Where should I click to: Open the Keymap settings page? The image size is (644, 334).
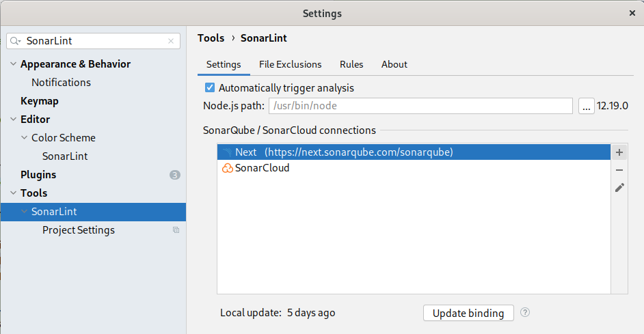pos(40,101)
